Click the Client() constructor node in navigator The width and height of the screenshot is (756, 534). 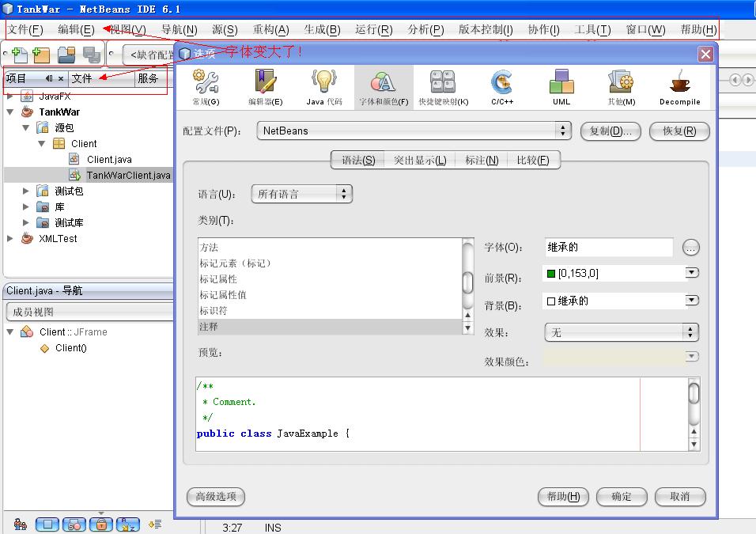point(63,348)
